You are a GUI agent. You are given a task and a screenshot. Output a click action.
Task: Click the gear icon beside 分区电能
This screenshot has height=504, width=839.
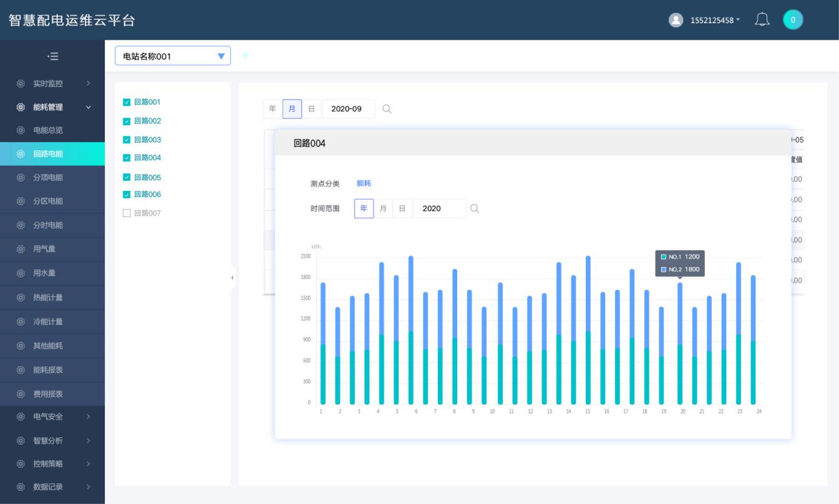tap(21, 201)
